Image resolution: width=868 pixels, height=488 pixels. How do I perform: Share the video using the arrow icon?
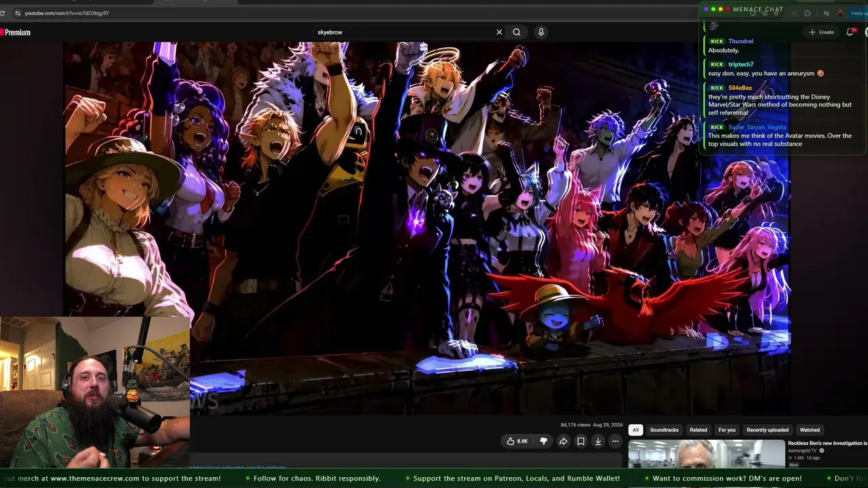tap(563, 441)
